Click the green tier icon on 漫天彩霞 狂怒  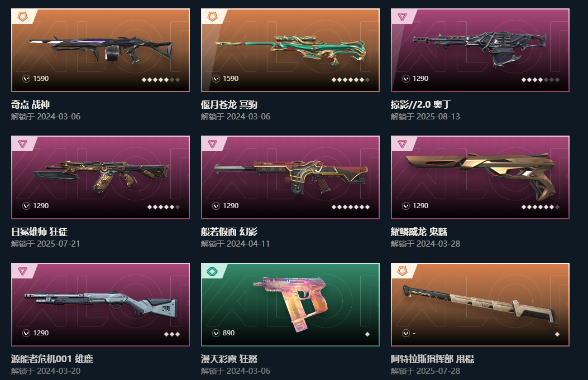point(213,271)
